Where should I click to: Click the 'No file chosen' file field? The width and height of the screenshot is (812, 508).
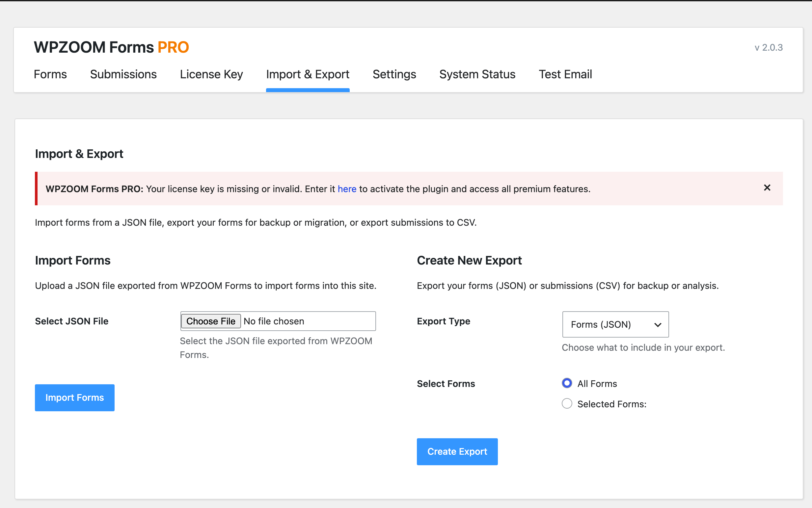coord(278,321)
